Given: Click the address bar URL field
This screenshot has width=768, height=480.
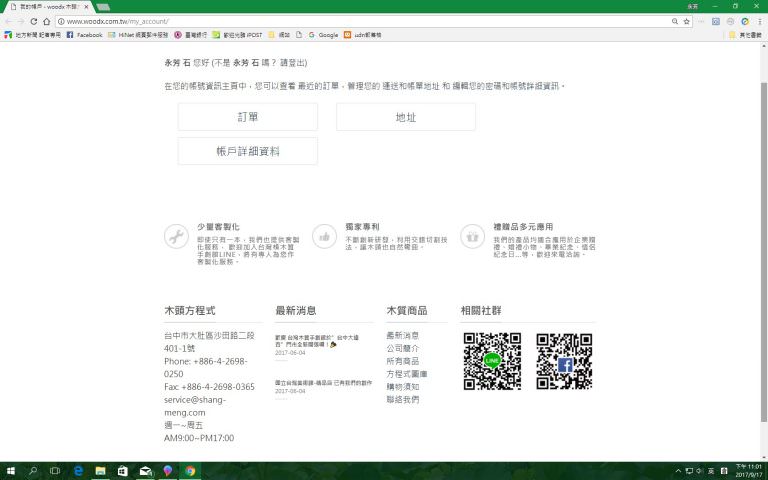Looking at the screenshot, I should point(350,21).
